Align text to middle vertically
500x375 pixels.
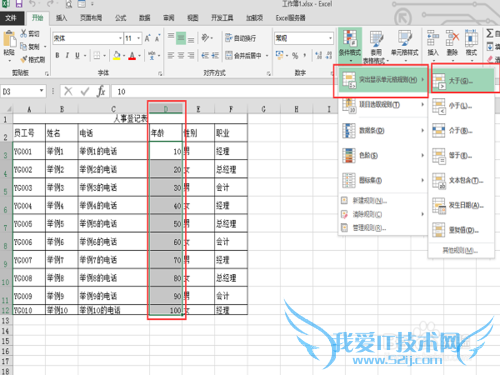pyautogui.click(x=181, y=38)
